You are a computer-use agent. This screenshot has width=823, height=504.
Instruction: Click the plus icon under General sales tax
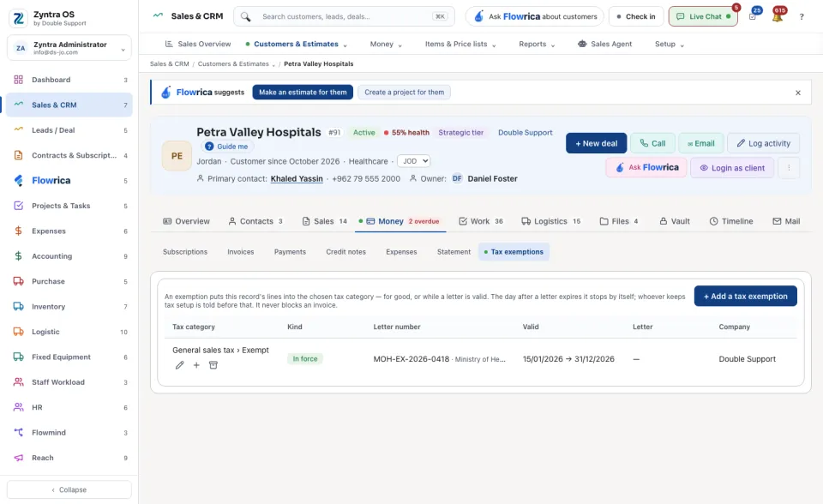(x=196, y=365)
